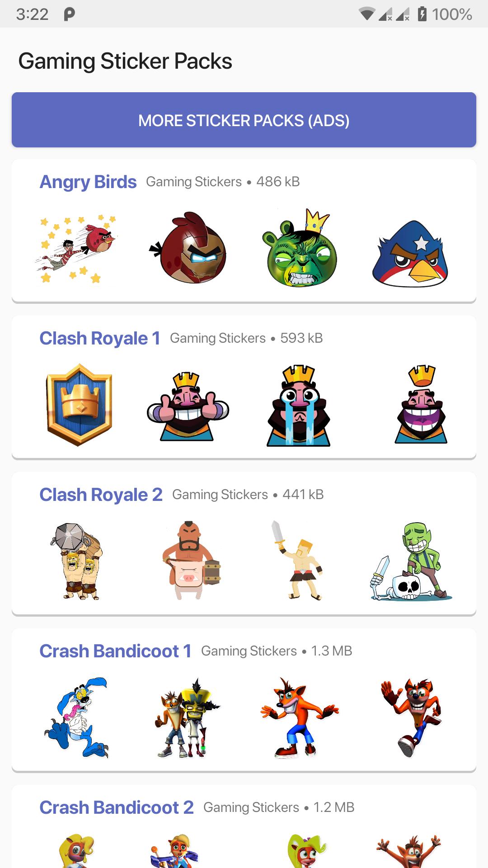Pick the barbarians carrying battering ram sticker
The image size is (488, 868).
point(77,561)
